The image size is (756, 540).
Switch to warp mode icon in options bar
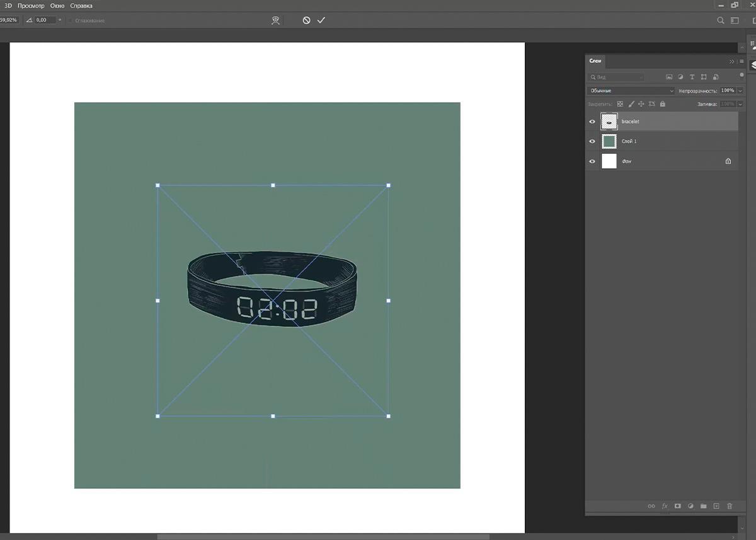275,20
